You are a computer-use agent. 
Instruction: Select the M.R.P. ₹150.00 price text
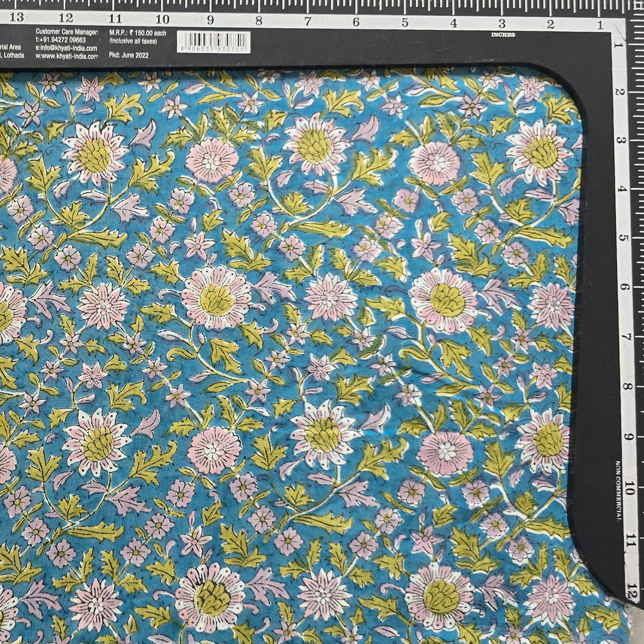(138, 32)
